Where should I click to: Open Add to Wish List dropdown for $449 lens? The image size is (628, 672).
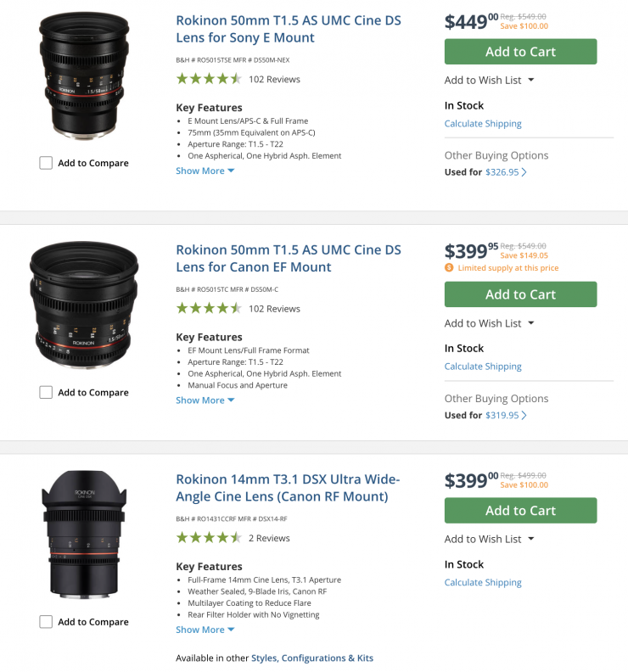click(x=490, y=81)
